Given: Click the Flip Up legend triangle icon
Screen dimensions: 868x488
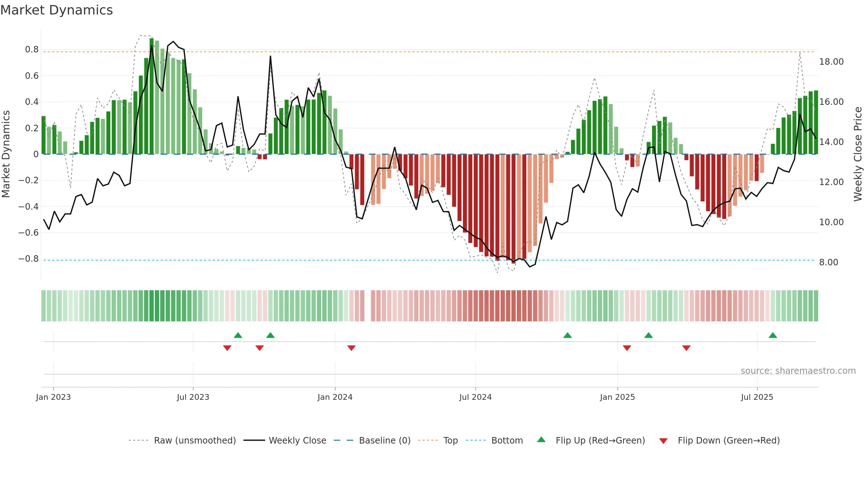Looking at the screenshot, I should click(541, 440).
